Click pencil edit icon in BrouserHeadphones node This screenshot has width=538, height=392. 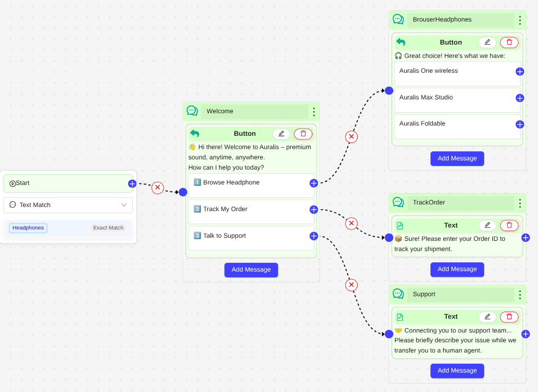pos(487,43)
